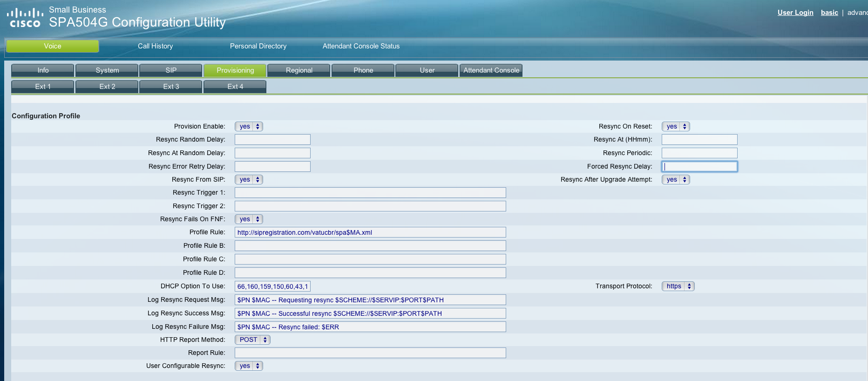
Task: Open the Call History tab
Action: 156,46
